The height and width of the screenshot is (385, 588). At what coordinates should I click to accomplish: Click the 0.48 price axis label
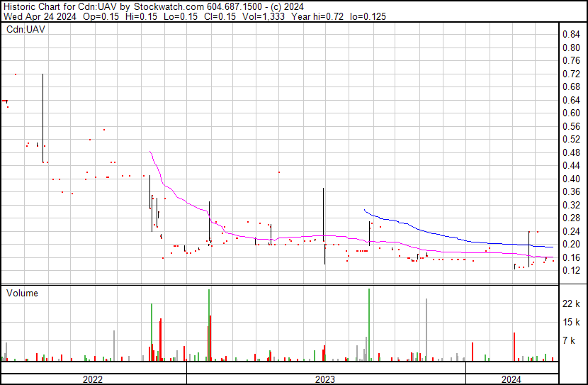click(571, 152)
